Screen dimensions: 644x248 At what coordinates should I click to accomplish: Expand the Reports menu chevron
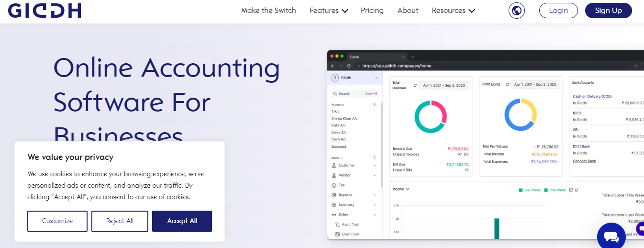point(375,195)
